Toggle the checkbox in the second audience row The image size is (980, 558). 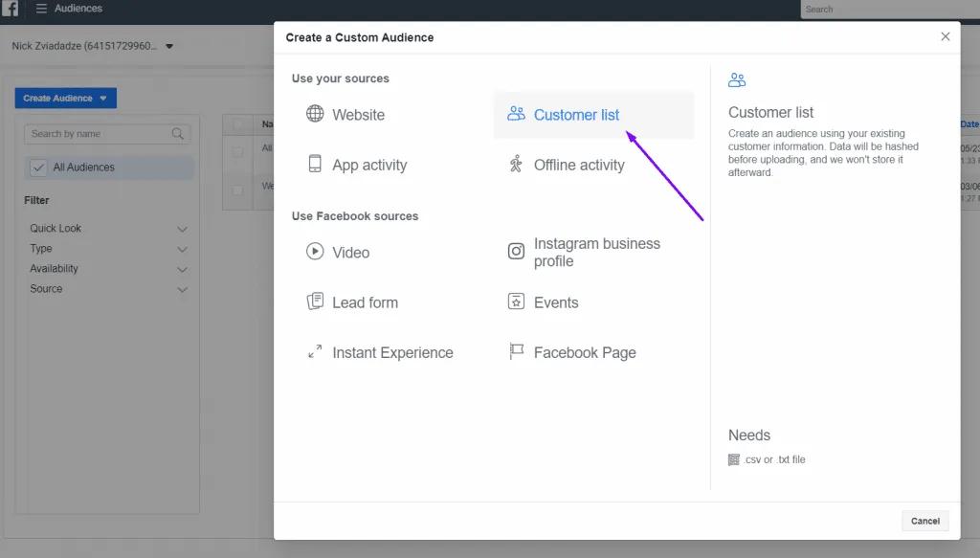(237, 190)
